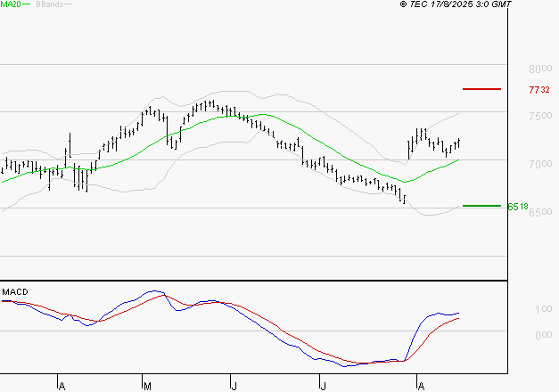This screenshot has height=392, width=559.
Task: Click the 8000 price axis label
Action: point(540,69)
